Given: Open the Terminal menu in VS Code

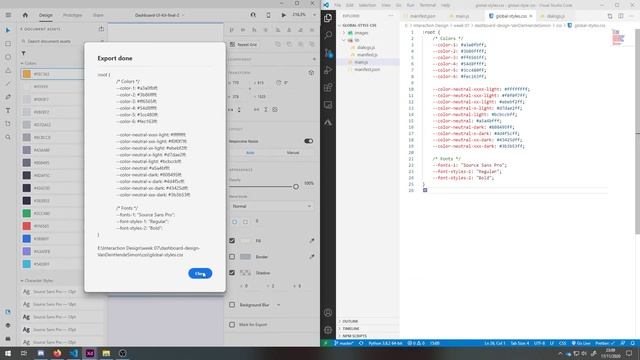Looking at the screenshot, I should (427, 5).
